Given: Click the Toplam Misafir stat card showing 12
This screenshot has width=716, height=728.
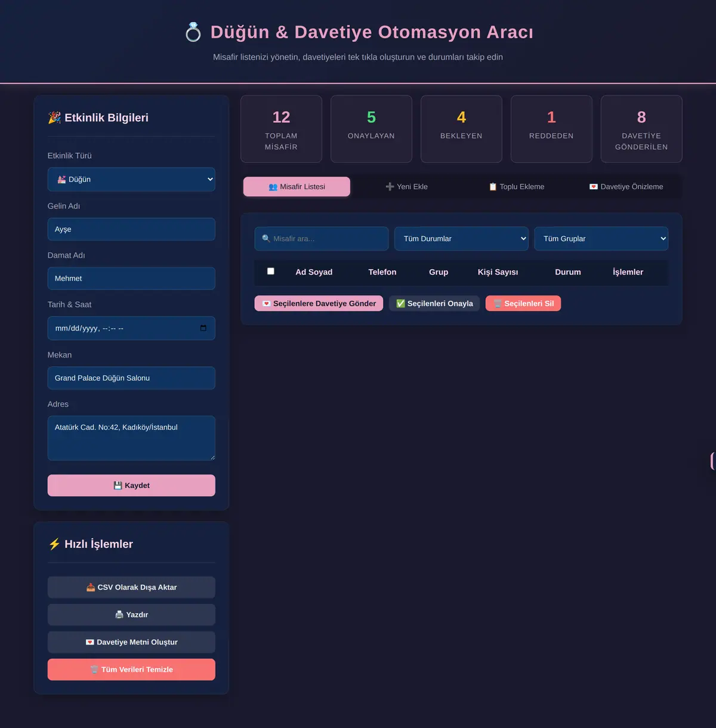Looking at the screenshot, I should [281, 129].
